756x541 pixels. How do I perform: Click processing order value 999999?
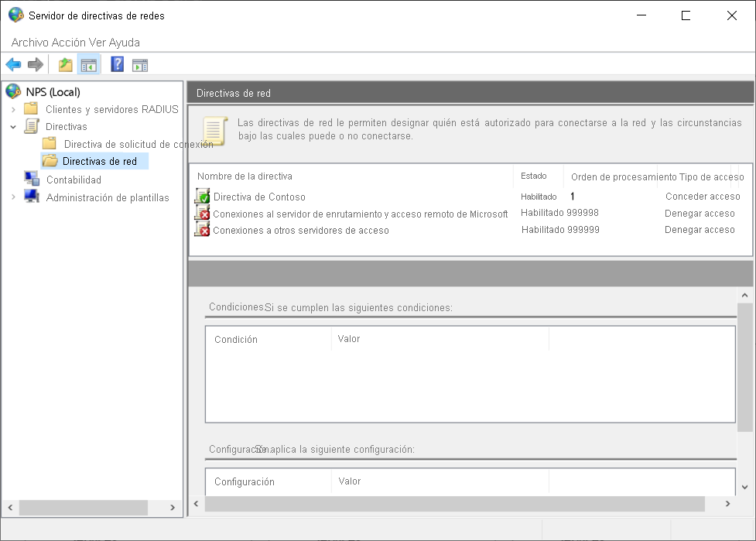click(x=583, y=230)
